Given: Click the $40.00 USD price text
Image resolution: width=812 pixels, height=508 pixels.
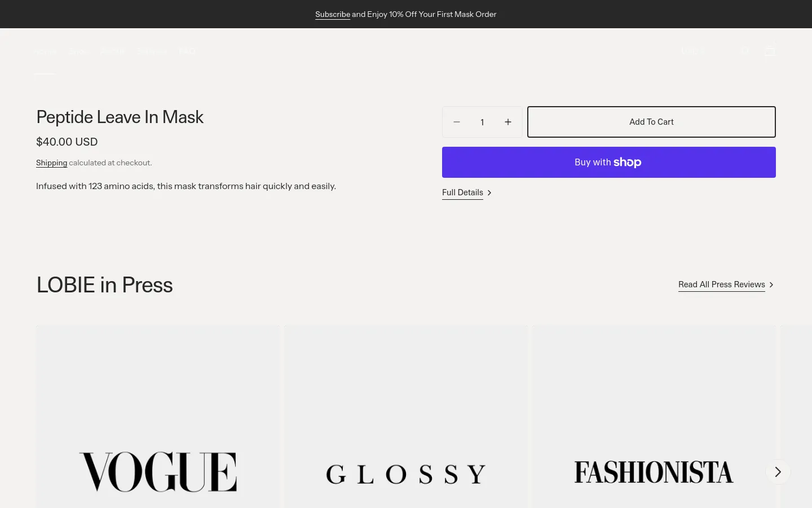Looking at the screenshot, I should (67, 142).
